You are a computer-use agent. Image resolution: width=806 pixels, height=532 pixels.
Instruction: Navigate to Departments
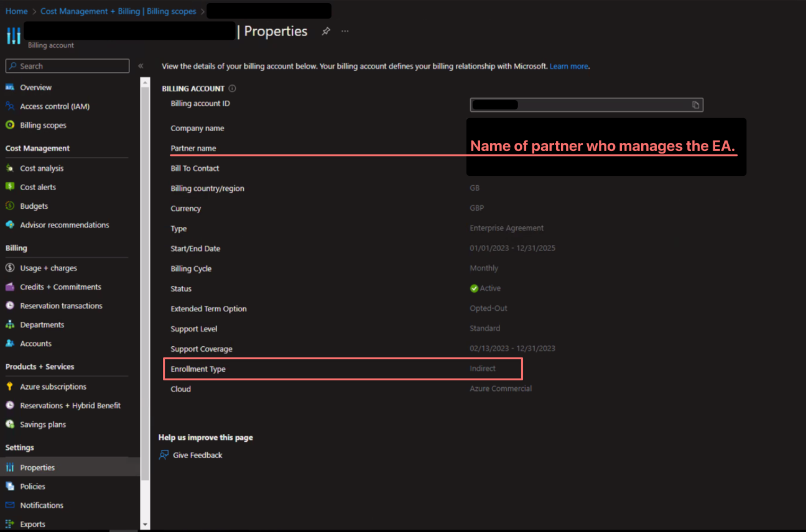(42, 324)
